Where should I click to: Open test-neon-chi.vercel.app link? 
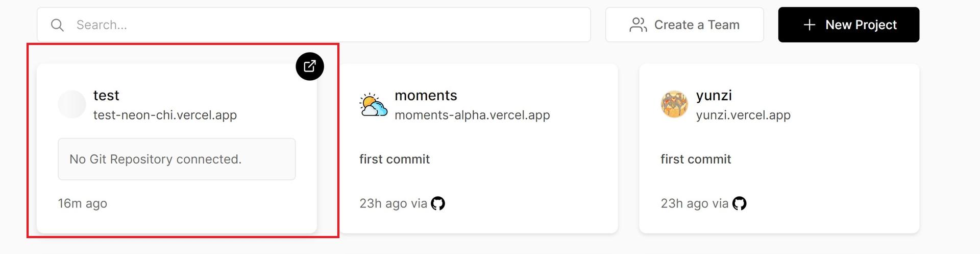(165, 115)
